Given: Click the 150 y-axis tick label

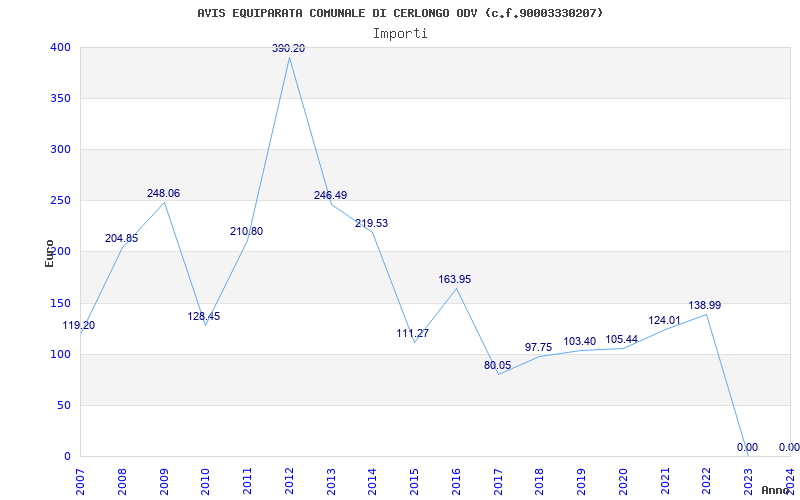Looking at the screenshot, I should [x=60, y=304].
